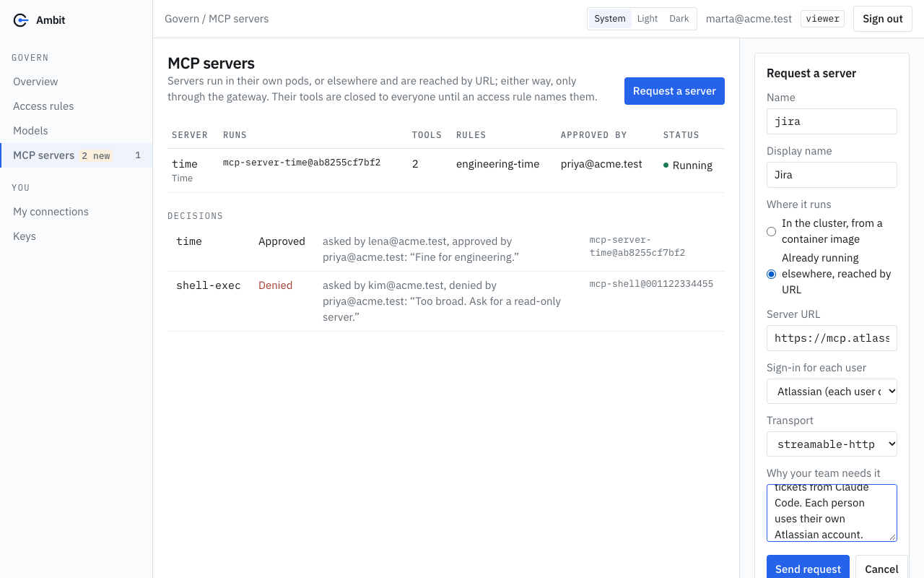924x578 pixels.
Task: Switch theme to Dark
Action: [x=679, y=19]
